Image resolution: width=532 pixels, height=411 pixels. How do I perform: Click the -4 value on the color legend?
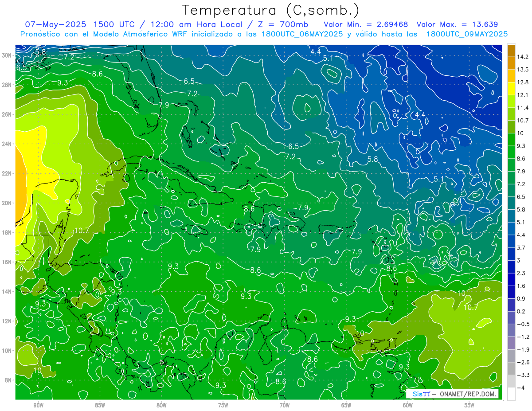[x=521, y=388]
